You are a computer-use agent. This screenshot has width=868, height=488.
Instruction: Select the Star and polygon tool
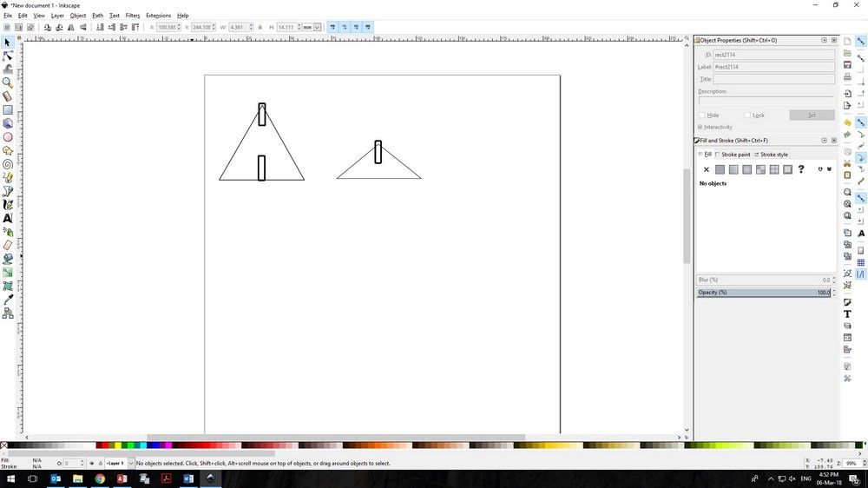[8, 151]
